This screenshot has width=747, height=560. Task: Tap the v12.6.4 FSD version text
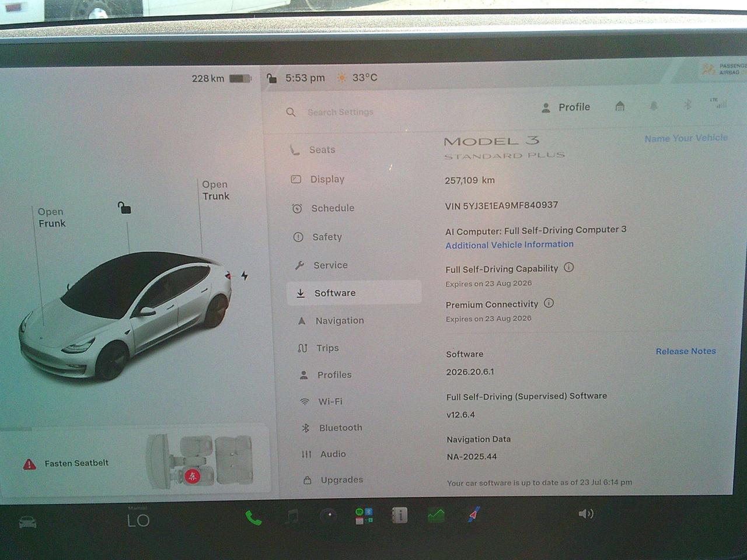pyautogui.click(x=460, y=415)
